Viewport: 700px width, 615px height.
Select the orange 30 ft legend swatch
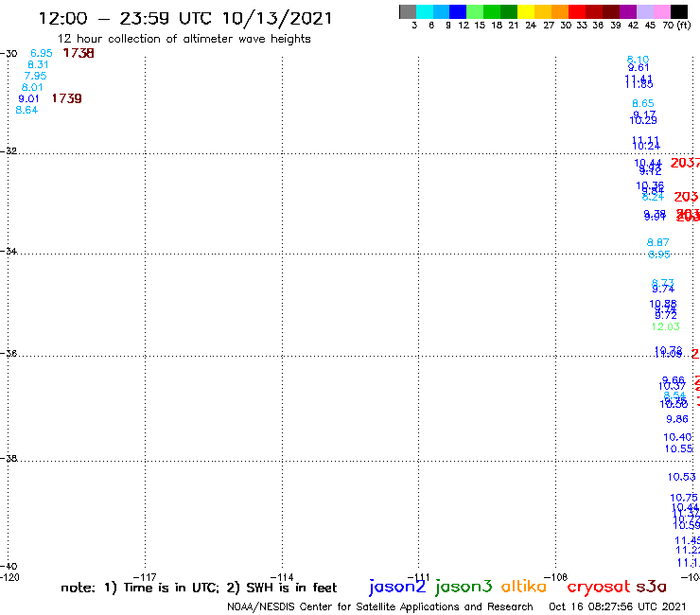click(x=560, y=11)
